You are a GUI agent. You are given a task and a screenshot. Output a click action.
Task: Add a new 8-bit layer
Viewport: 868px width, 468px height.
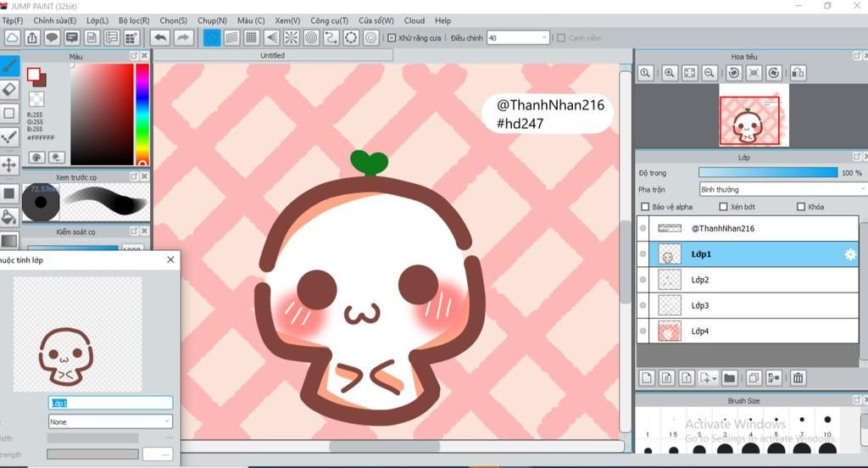coord(666,378)
